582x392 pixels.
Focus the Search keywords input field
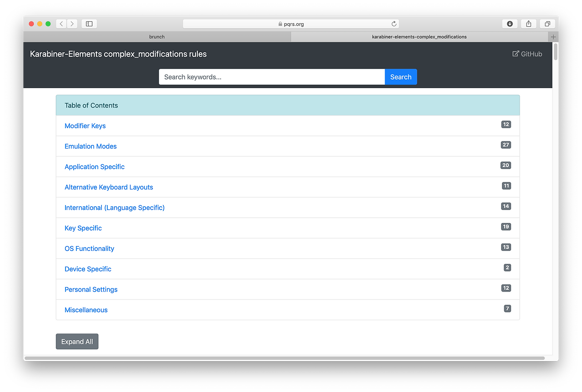[272, 77]
